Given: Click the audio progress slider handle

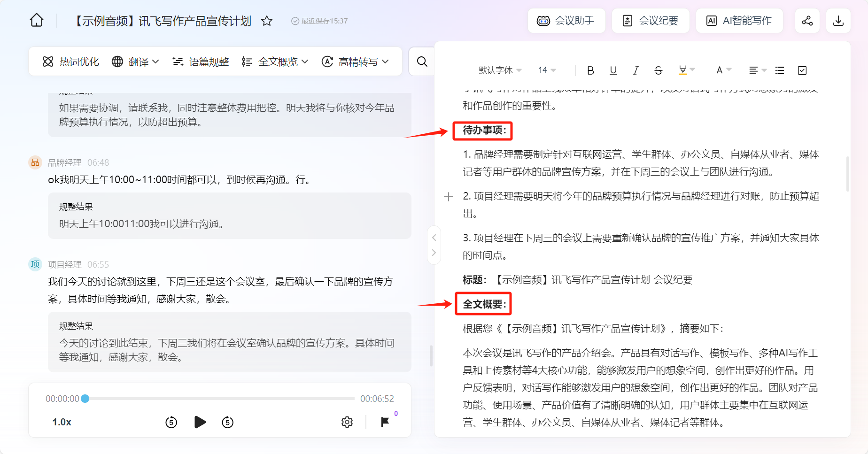Looking at the screenshot, I should pyautogui.click(x=85, y=399).
